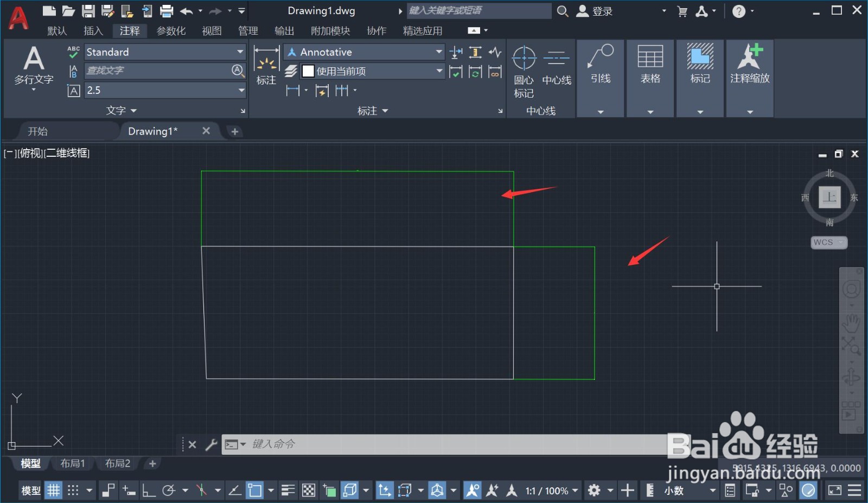Screen dimensions: 868x503
Task: Undo the last action
Action: [x=187, y=11]
